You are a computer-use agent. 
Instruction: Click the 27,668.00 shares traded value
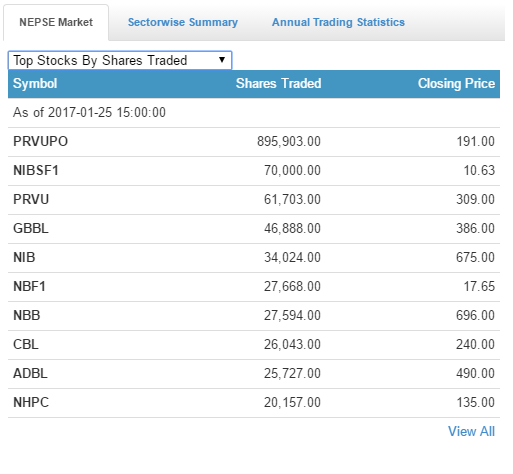click(x=292, y=286)
